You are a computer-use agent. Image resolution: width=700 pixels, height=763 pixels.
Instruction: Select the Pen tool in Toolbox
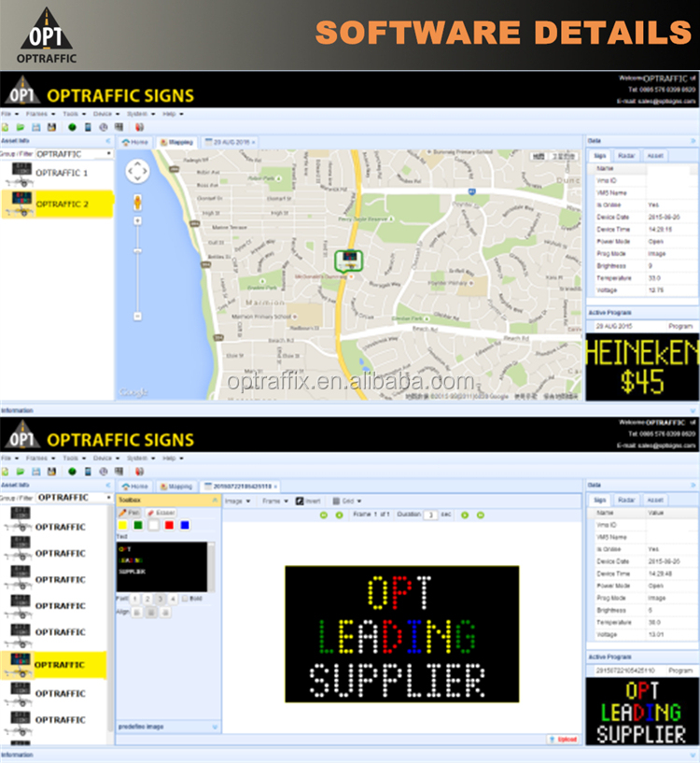pos(129,513)
